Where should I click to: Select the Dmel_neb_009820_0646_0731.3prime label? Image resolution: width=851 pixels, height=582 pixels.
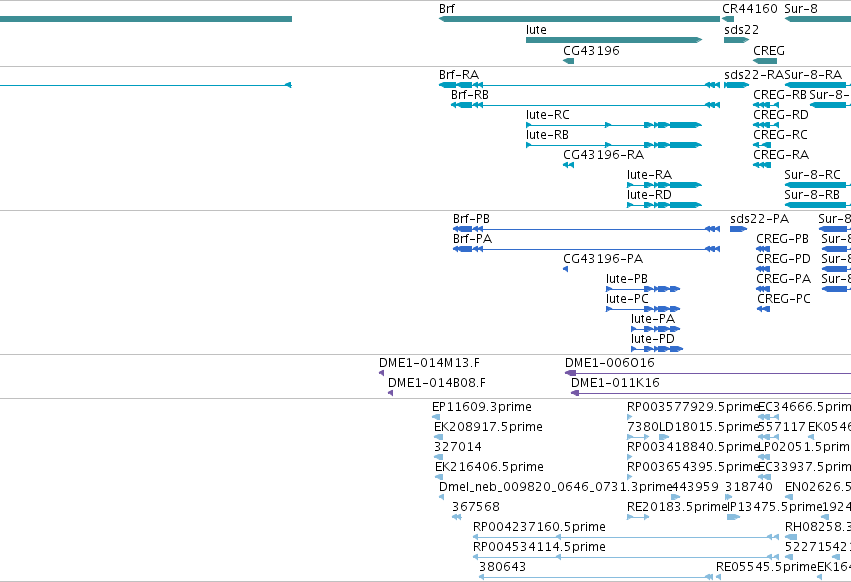click(x=556, y=487)
